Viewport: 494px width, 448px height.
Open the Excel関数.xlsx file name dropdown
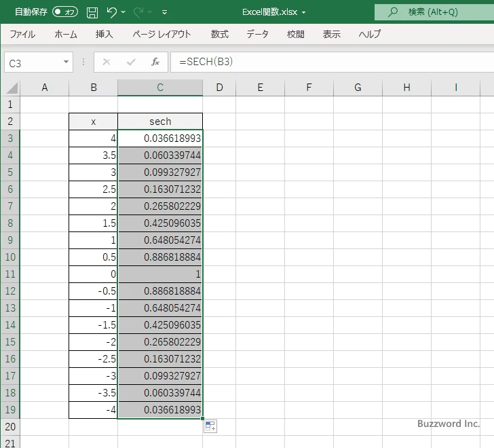pyautogui.click(x=304, y=12)
